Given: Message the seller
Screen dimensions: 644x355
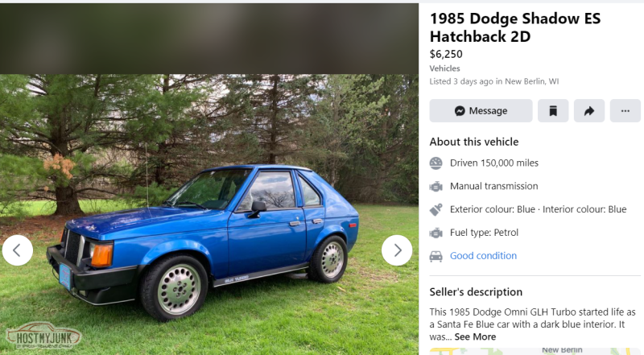Looking at the screenshot, I should tap(481, 110).
